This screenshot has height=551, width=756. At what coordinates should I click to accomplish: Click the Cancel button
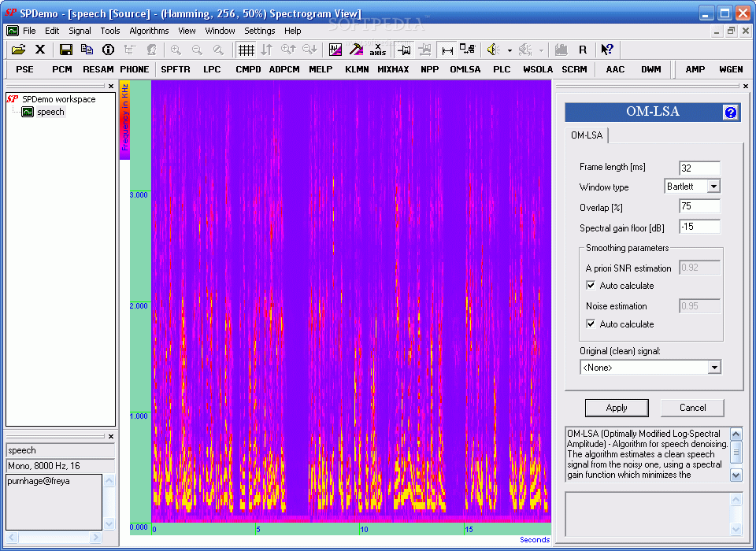click(692, 408)
